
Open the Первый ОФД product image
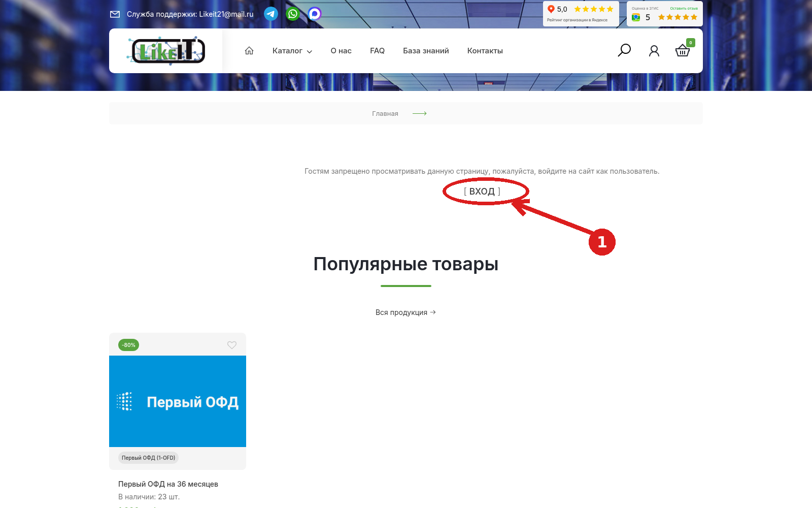pos(178,401)
